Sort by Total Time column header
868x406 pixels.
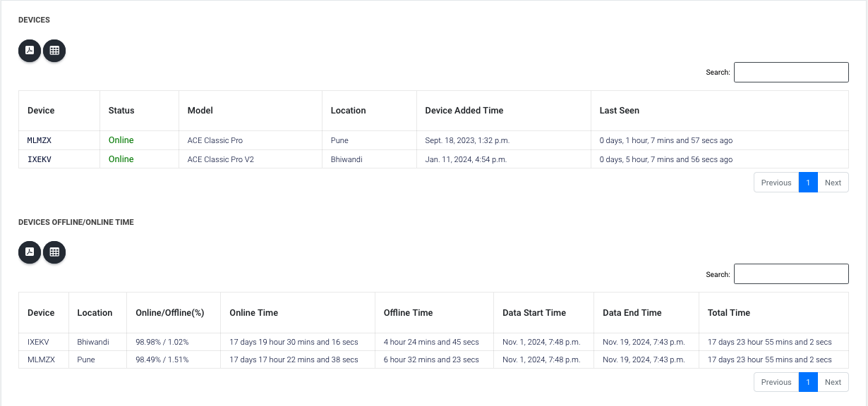tap(728, 313)
